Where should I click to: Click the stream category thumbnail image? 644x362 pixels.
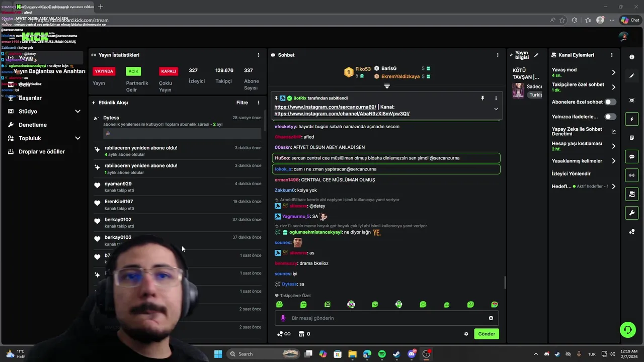click(518, 90)
